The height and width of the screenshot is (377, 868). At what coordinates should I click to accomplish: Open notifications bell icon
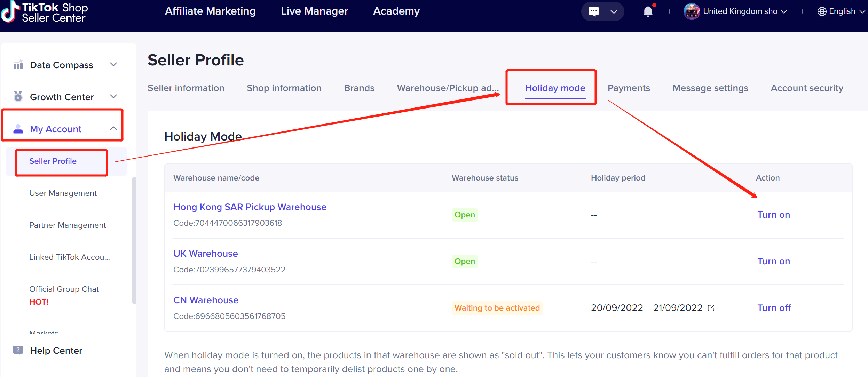(x=648, y=11)
